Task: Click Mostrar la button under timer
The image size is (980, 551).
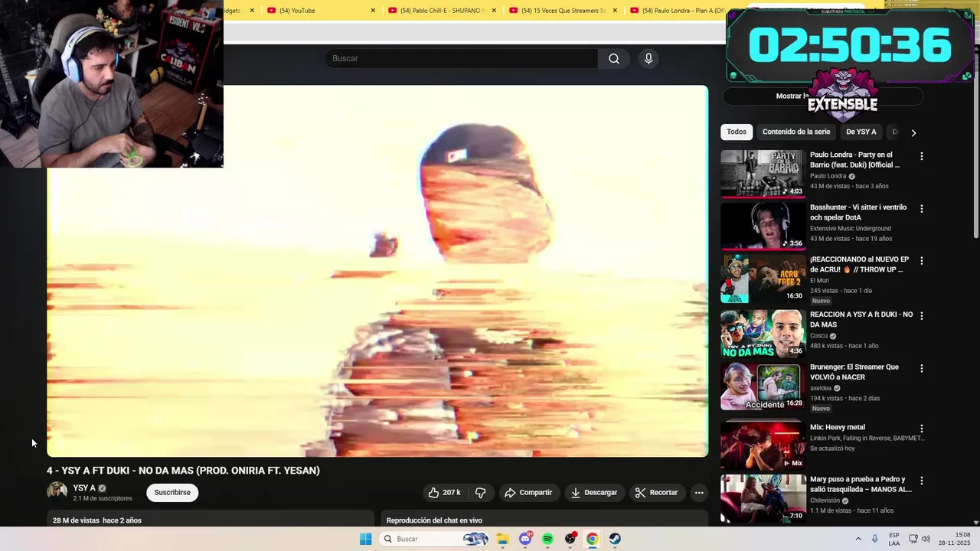Action: pos(823,96)
